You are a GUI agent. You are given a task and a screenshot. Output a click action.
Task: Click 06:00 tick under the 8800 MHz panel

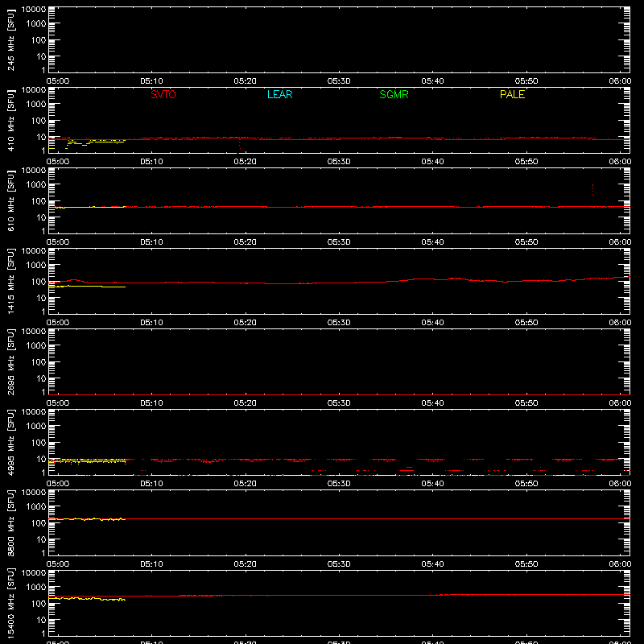pyautogui.click(x=620, y=564)
